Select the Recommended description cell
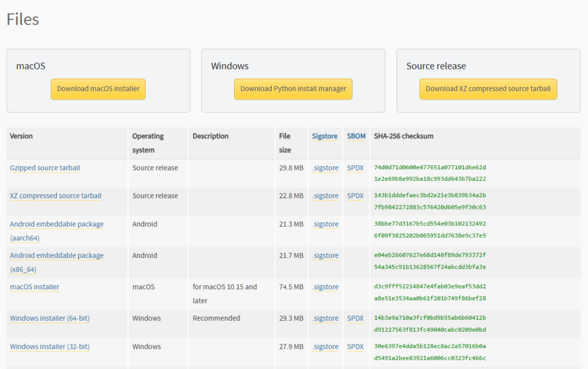 click(216, 318)
